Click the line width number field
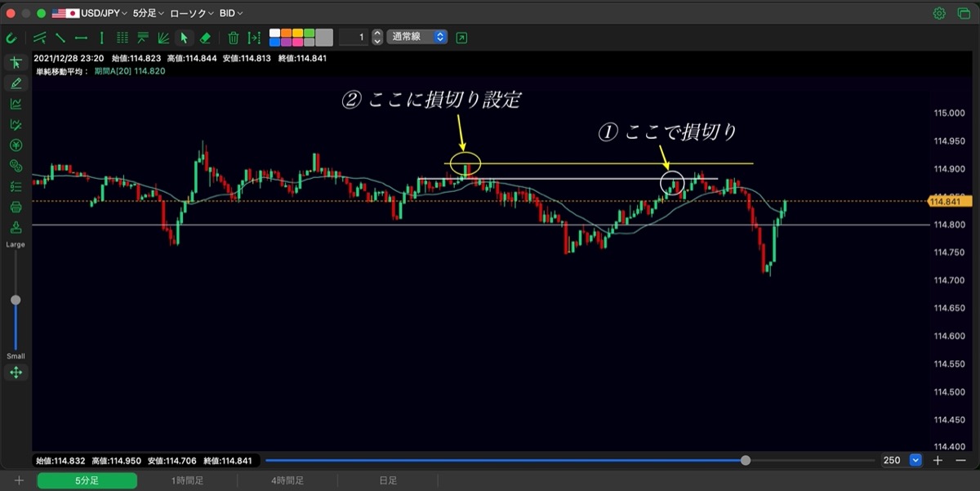Image resolution: width=980 pixels, height=491 pixels. (353, 37)
